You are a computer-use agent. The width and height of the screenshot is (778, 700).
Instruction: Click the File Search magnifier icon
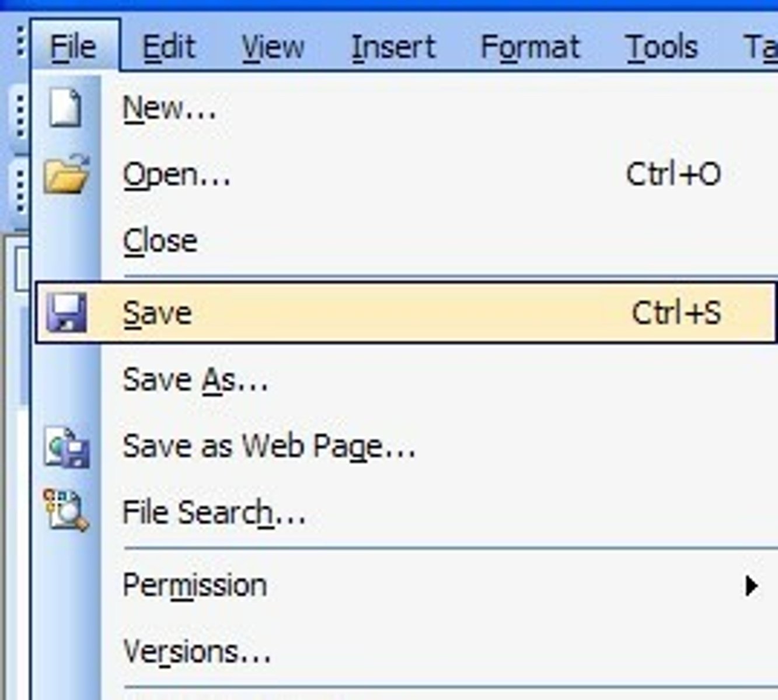(x=66, y=510)
